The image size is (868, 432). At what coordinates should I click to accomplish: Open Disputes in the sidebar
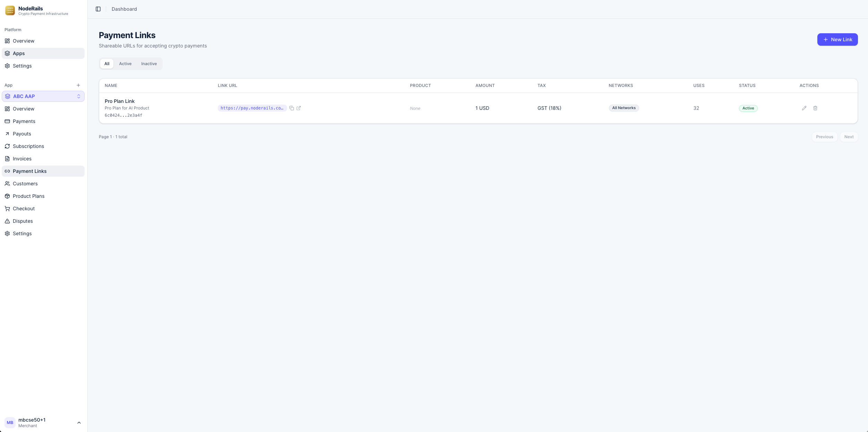pyautogui.click(x=23, y=221)
